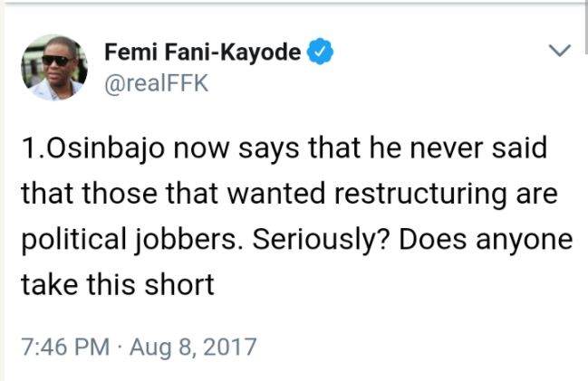The image size is (588, 381).
Task: Open the profile picture avatar
Action: pos(53,67)
